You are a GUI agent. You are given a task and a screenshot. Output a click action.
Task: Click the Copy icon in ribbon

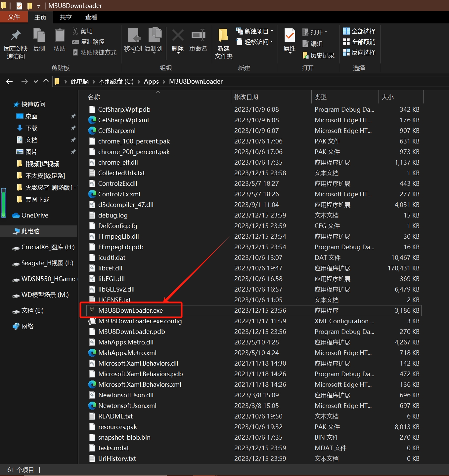(x=39, y=35)
